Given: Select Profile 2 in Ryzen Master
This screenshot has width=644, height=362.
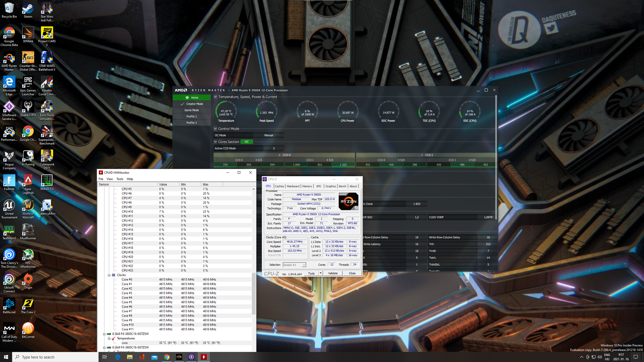Looking at the screenshot, I should (192, 122).
